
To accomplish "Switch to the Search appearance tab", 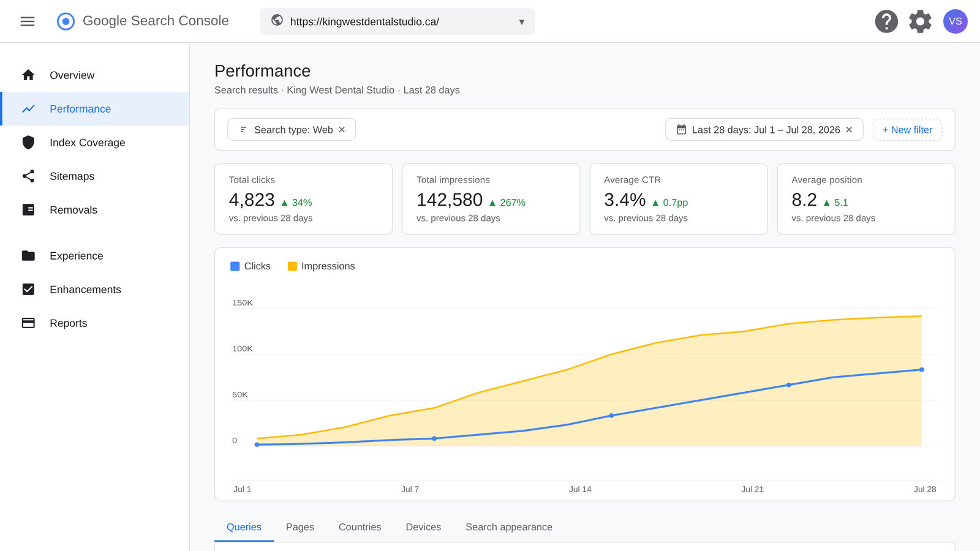I will point(509,527).
